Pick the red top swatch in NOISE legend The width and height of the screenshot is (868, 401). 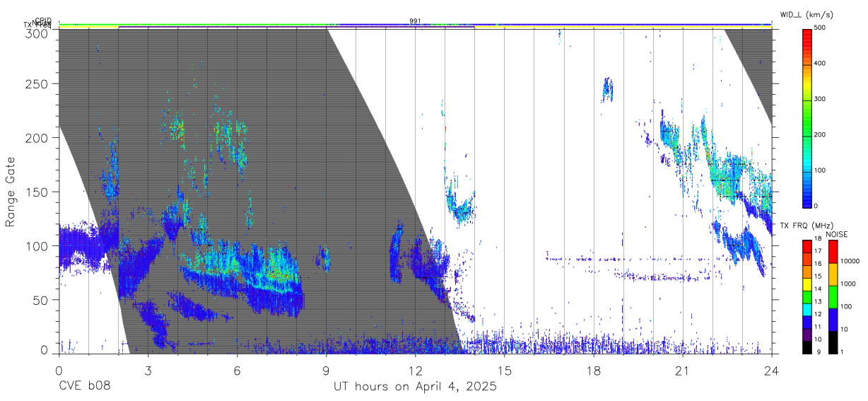tap(832, 252)
